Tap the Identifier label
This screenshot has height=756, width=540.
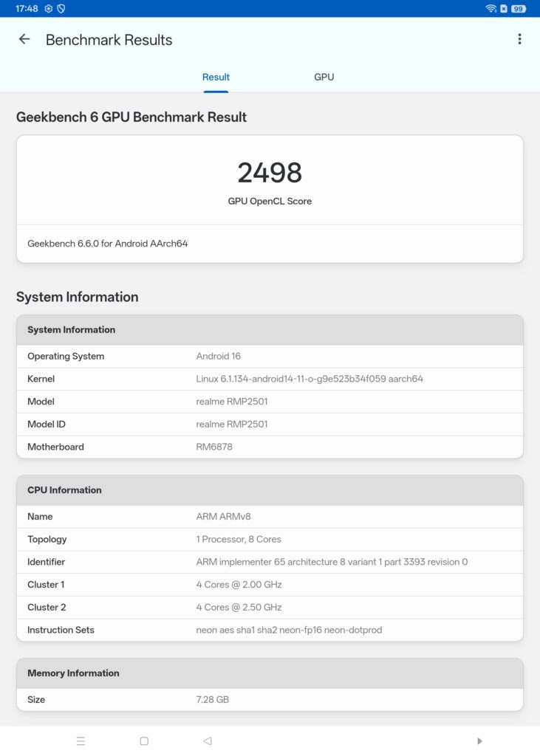pos(46,562)
